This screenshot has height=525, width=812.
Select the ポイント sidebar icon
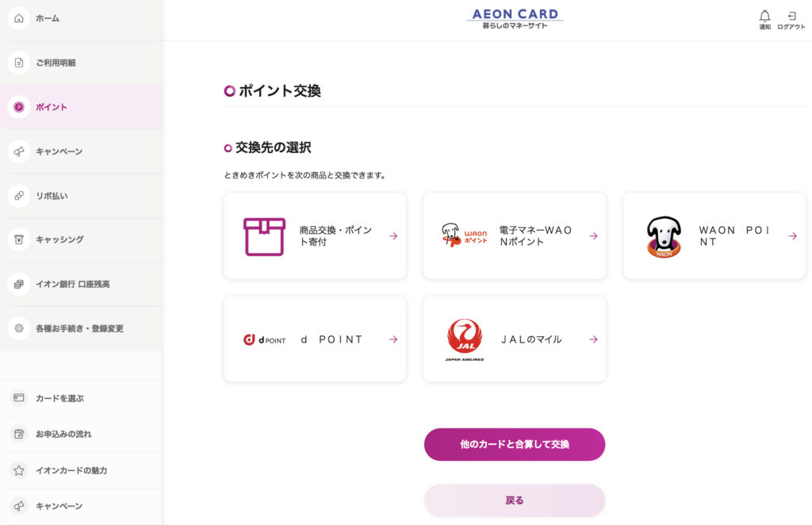pos(19,107)
